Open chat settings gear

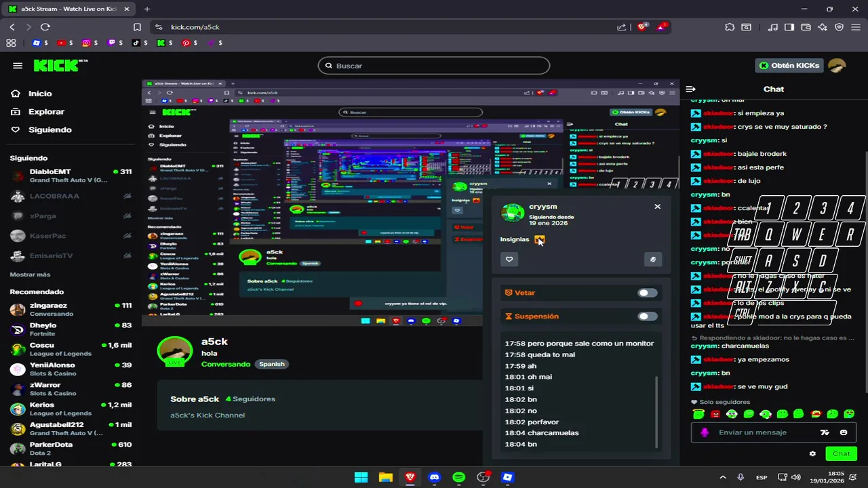812,453
